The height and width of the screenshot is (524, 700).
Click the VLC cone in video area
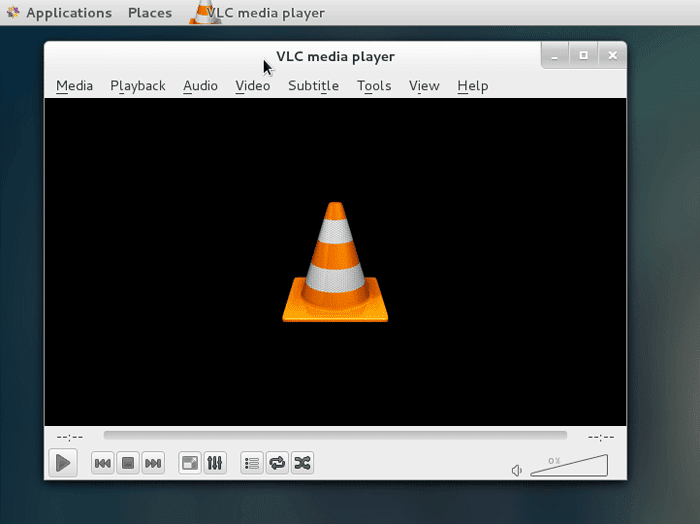coord(335,262)
